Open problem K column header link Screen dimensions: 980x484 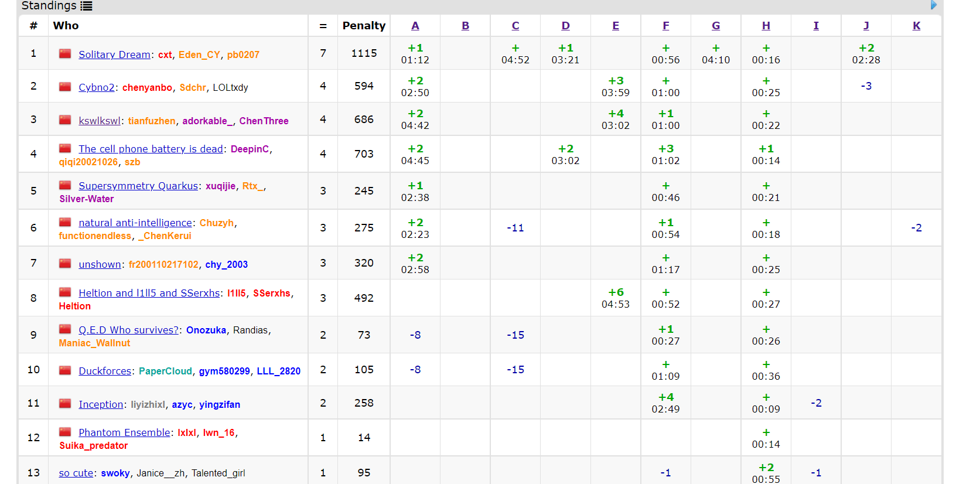916,26
